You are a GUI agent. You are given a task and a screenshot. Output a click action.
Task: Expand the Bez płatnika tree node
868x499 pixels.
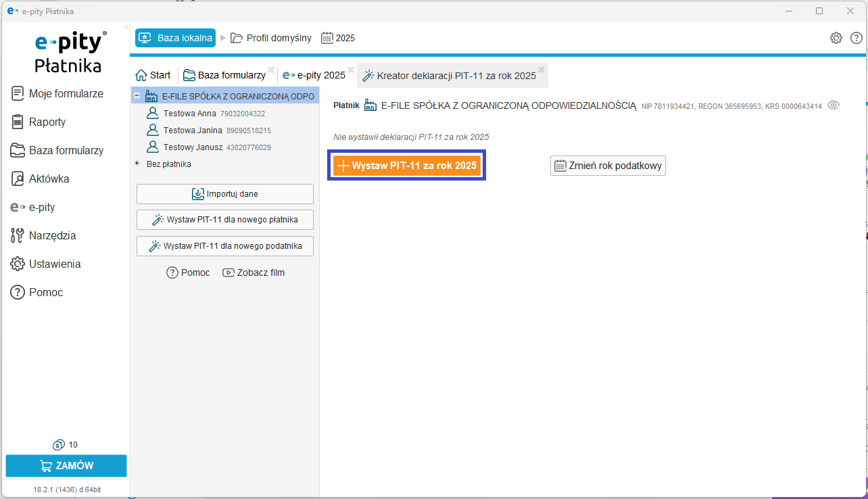(137, 164)
